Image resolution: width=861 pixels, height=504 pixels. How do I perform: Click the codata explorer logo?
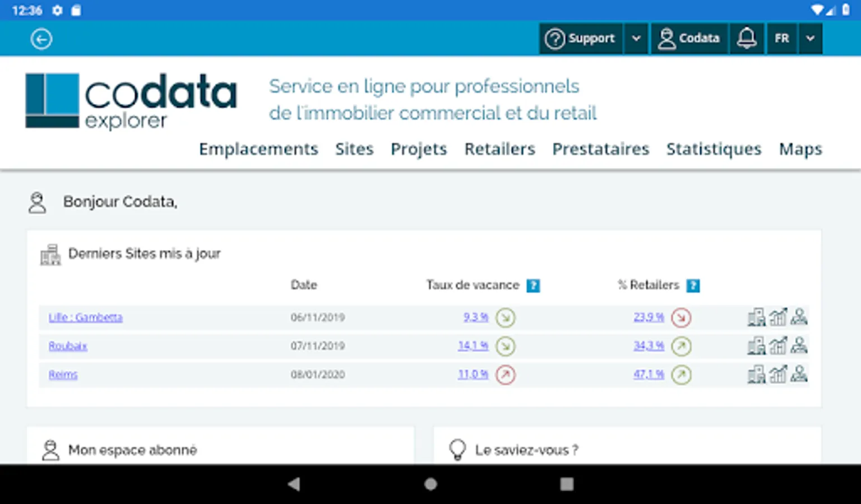click(x=131, y=101)
